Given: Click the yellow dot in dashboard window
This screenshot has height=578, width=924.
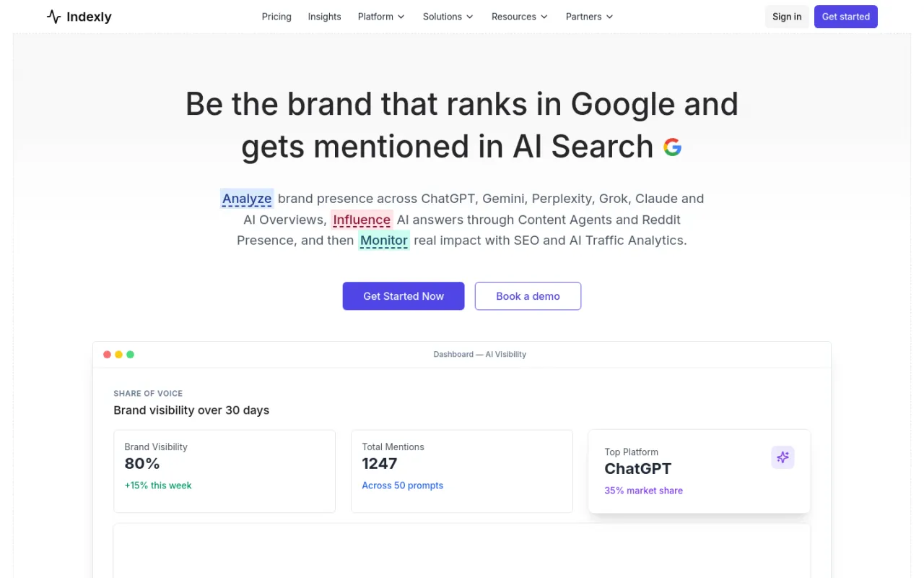Looking at the screenshot, I should pyautogui.click(x=119, y=355).
